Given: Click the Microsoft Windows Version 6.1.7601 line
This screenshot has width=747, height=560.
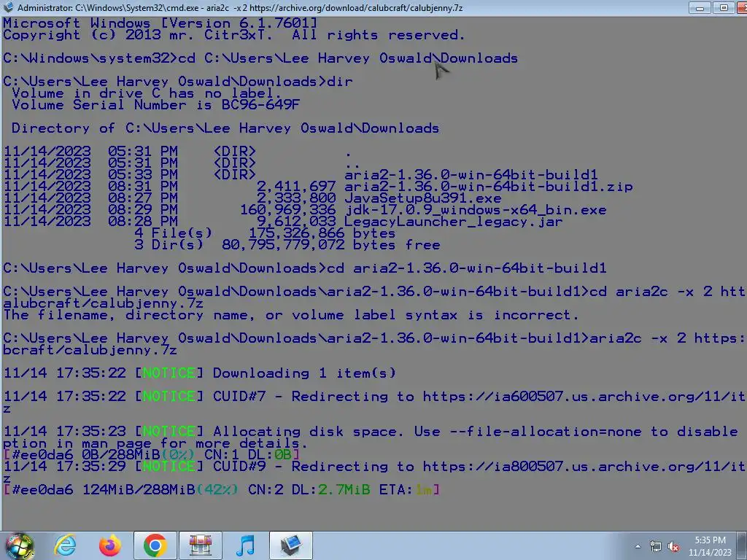Looking at the screenshot, I should click(160, 23).
